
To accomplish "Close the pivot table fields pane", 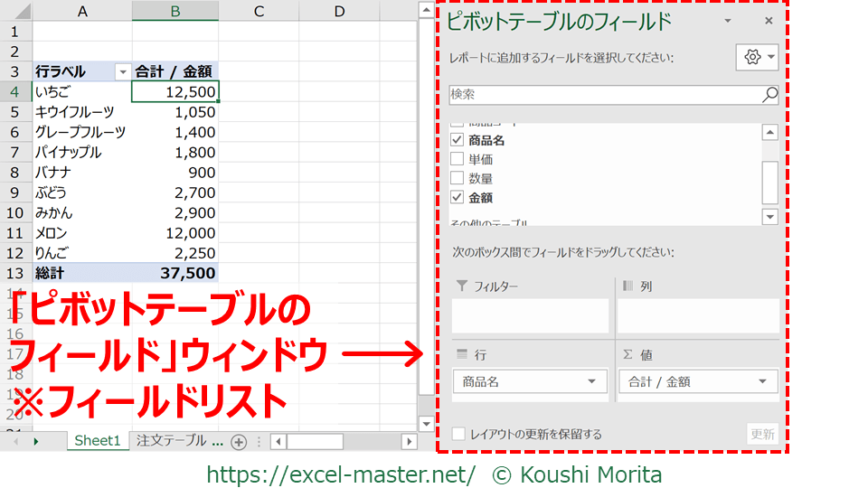I will [769, 21].
